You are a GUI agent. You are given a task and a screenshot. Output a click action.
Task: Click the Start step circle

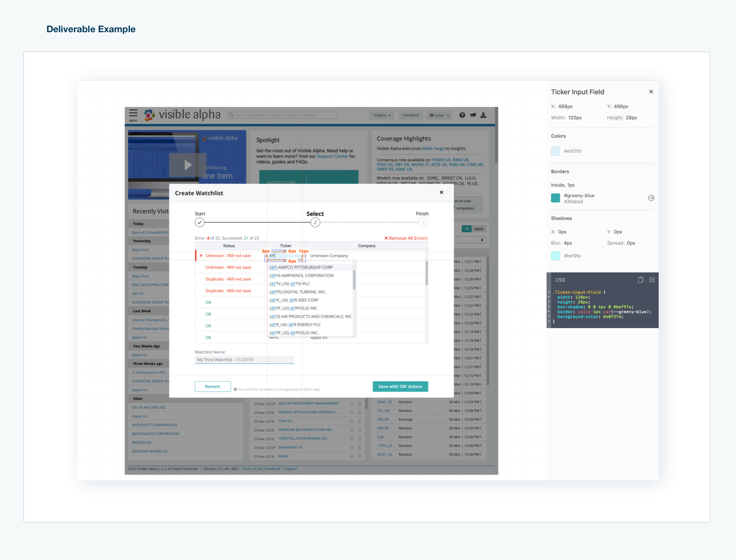pos(200,222)
